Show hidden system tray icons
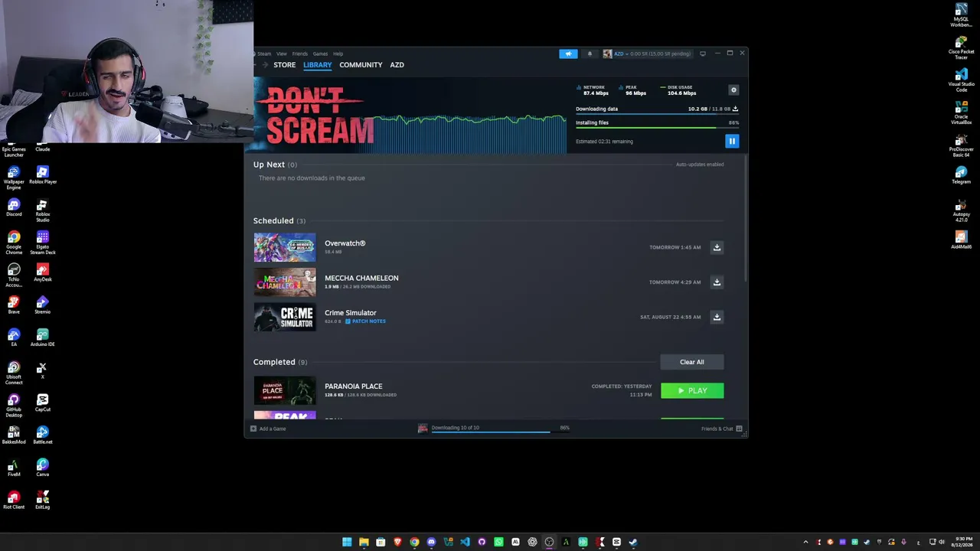980x551 pixels. coord(805,543)
